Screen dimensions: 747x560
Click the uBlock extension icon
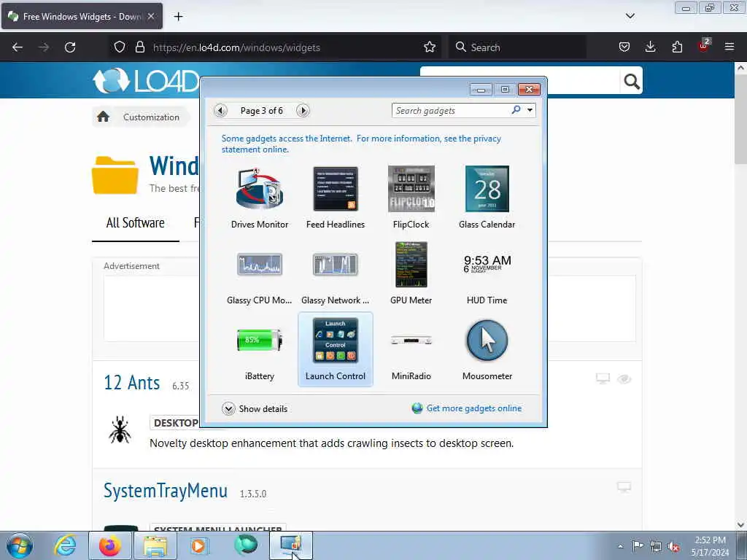(x=703, y=46)
